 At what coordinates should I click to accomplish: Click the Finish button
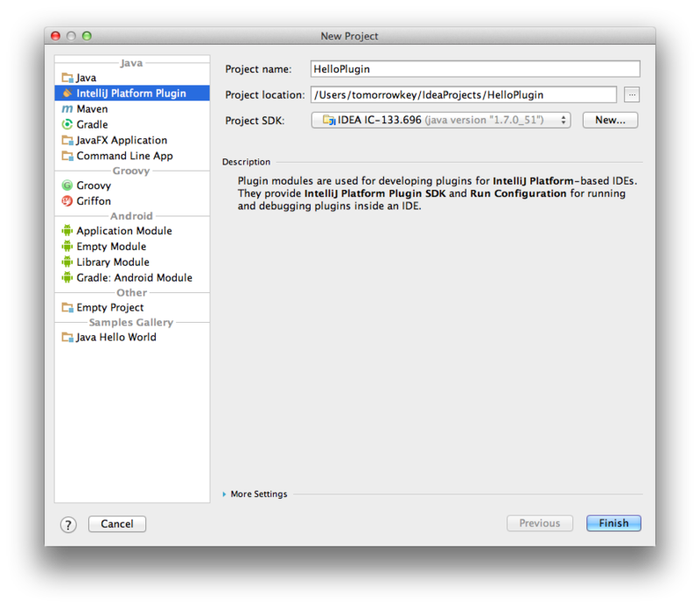tap(614, 523)
